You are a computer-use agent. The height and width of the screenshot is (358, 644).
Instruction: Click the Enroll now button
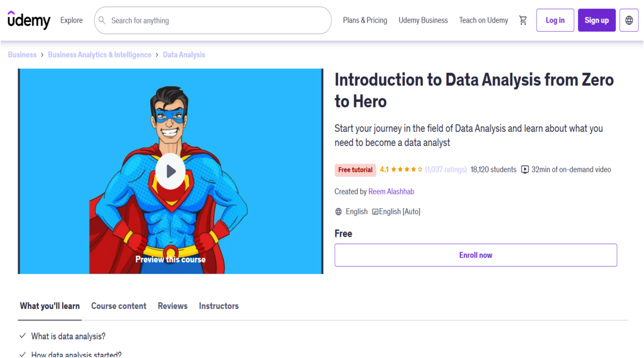pyautogui.click(x=476, y=255)
